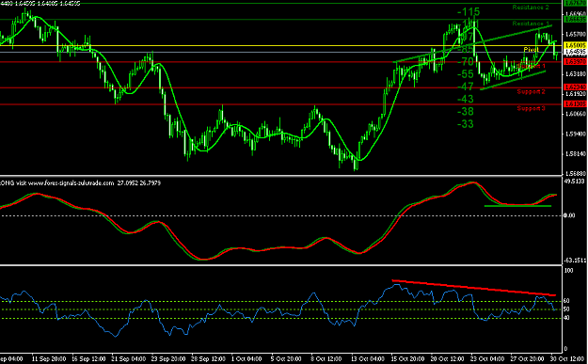Click the -38 level number
This screenshot has width=588, height=364.
click(x=466, y=111)
